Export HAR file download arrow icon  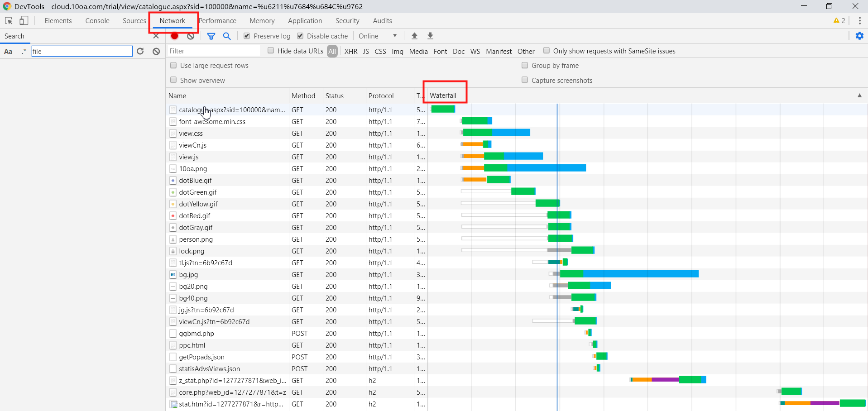click(x=431, y=36)
